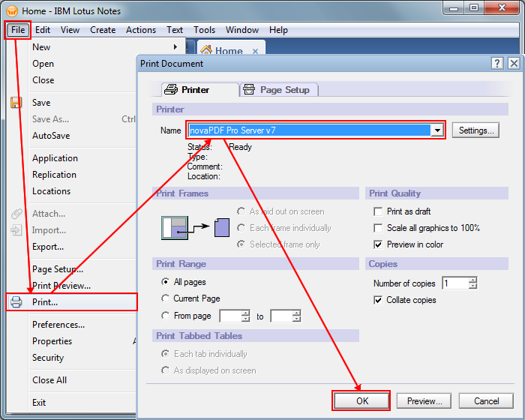Increase the From page start value
This screenshot has height=420, width=525.
pos(246,313)
